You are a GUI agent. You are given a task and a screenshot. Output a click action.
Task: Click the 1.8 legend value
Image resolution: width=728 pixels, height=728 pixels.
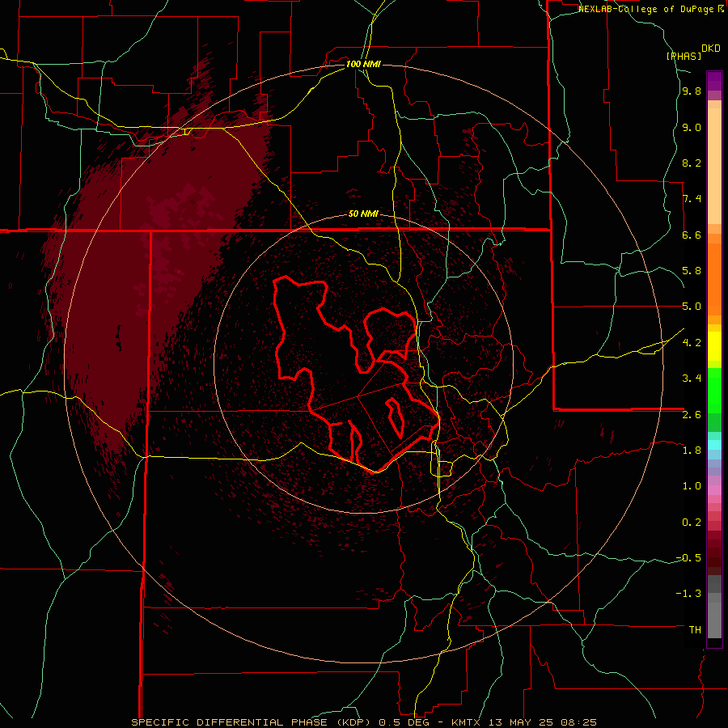(x=692, y=451)
